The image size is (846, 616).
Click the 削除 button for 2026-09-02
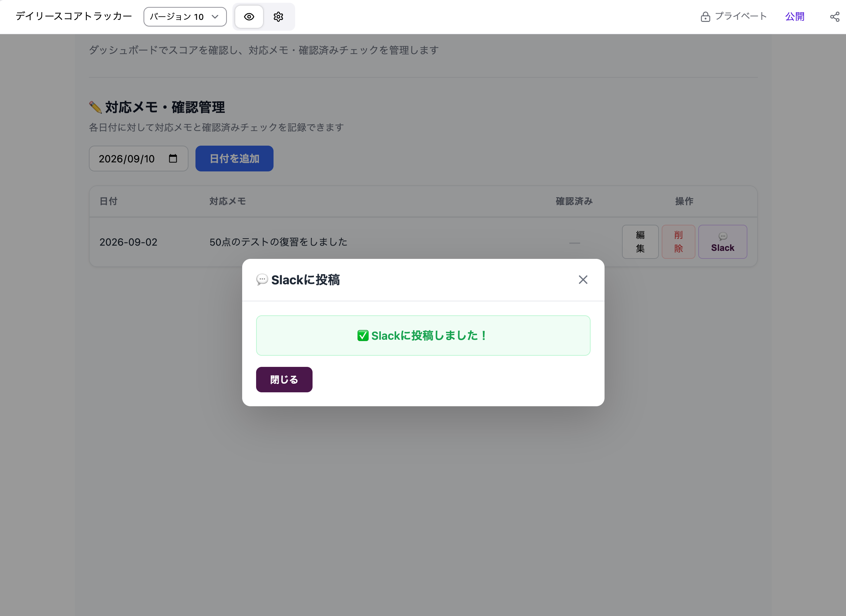click(x=678, y=242)
